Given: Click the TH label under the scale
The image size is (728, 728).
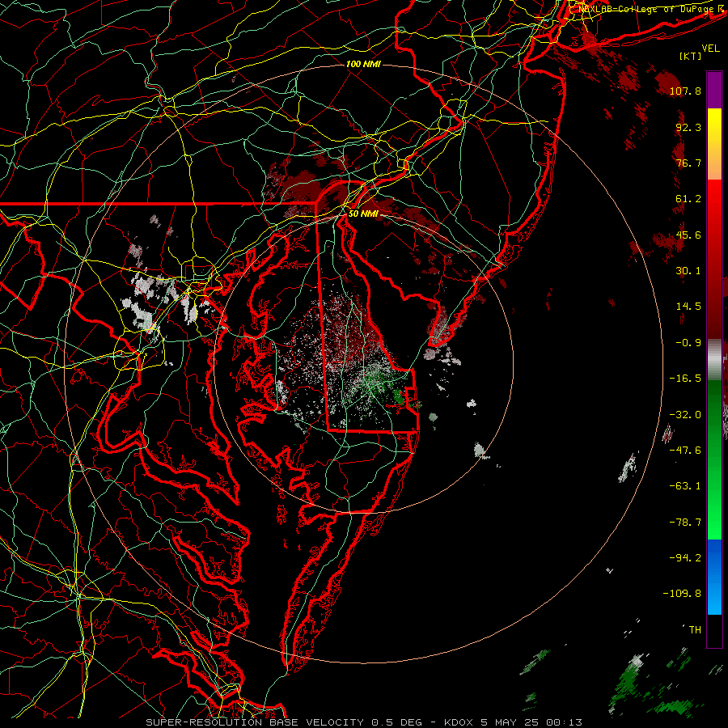Looking at the screenshot, I should (695, 630).
